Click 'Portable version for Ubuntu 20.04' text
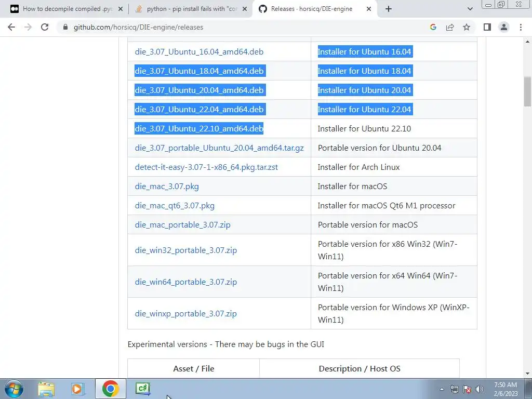 tap(379, 148)
